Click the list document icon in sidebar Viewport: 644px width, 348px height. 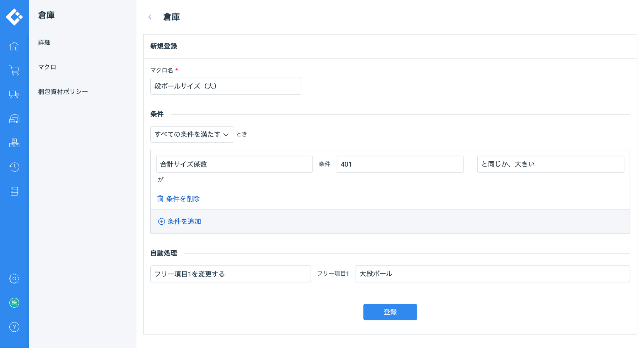(14, 191)
